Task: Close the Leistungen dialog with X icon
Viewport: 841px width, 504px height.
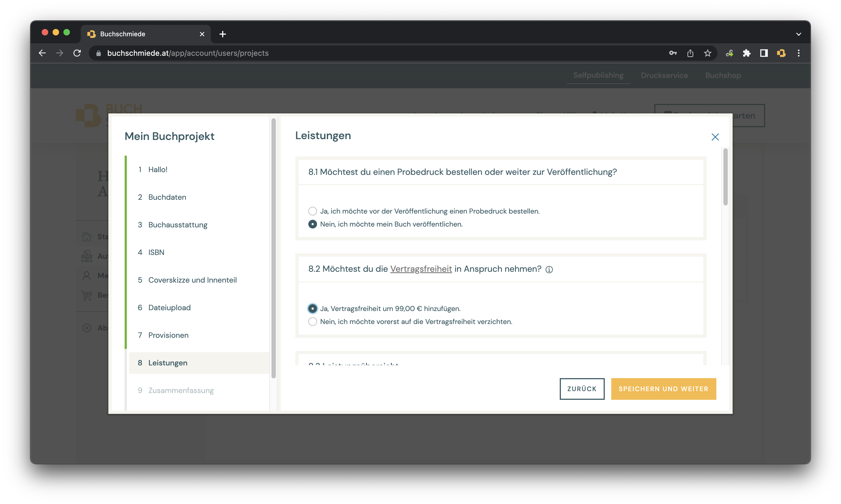Action: click(x=715, y=137)
